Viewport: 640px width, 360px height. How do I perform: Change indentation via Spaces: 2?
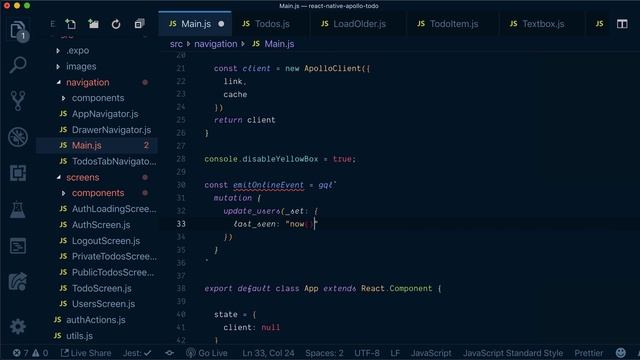pyautogui.click(x=324, y=353)
